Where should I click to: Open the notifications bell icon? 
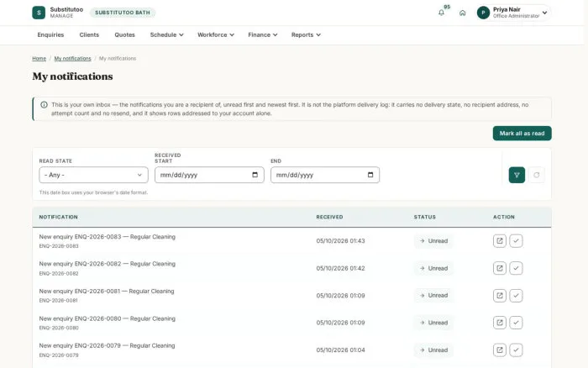(441, 13)
